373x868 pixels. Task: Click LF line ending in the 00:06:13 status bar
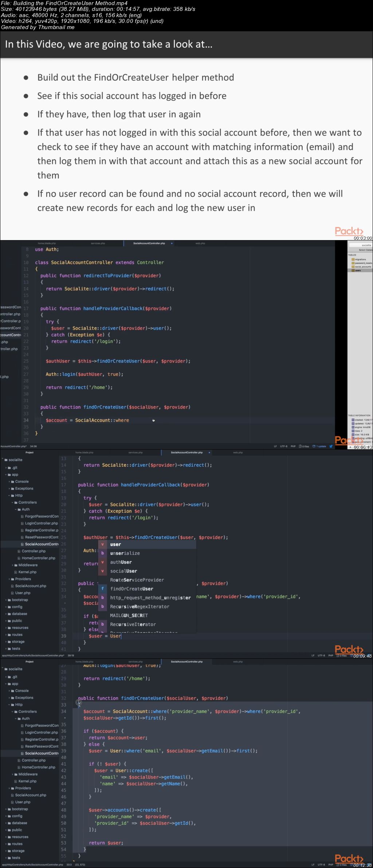point(275,446)
